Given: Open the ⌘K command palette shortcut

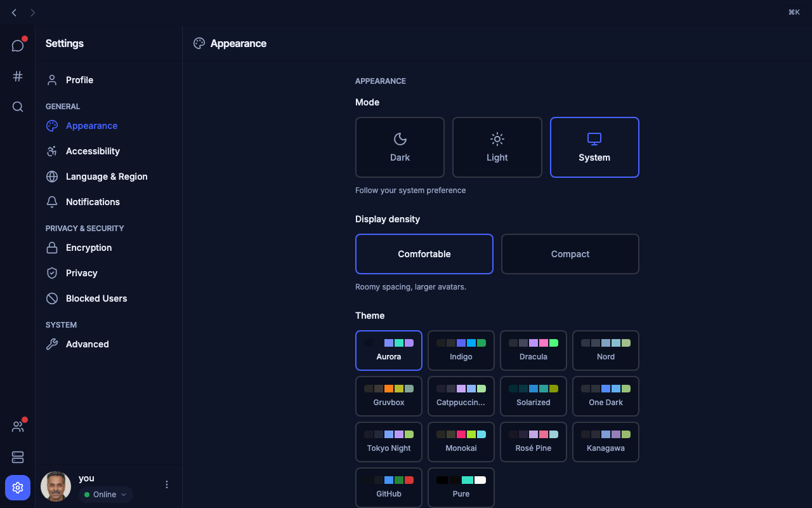Looking at the screenshot, I should pyautogui.click(x=794, y=13).
